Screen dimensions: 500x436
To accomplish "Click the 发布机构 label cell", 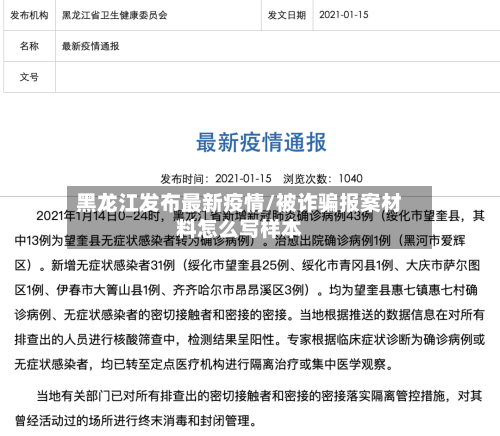I will tap(29, 15).
